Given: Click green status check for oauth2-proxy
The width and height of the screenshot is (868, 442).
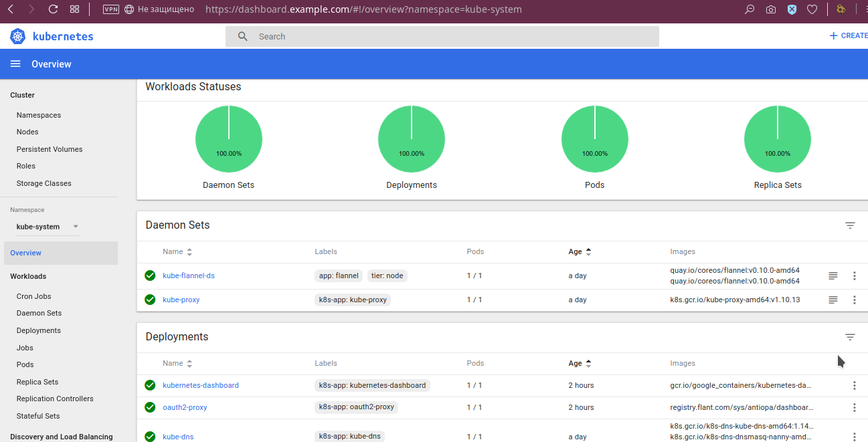Looking at the screenshot, I should (150, 407).
